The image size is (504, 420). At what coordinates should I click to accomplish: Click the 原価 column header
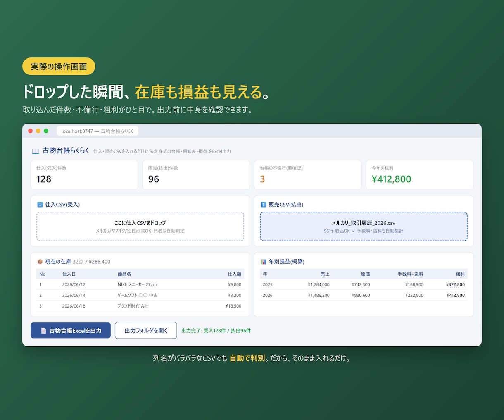(x=365, y=274)
